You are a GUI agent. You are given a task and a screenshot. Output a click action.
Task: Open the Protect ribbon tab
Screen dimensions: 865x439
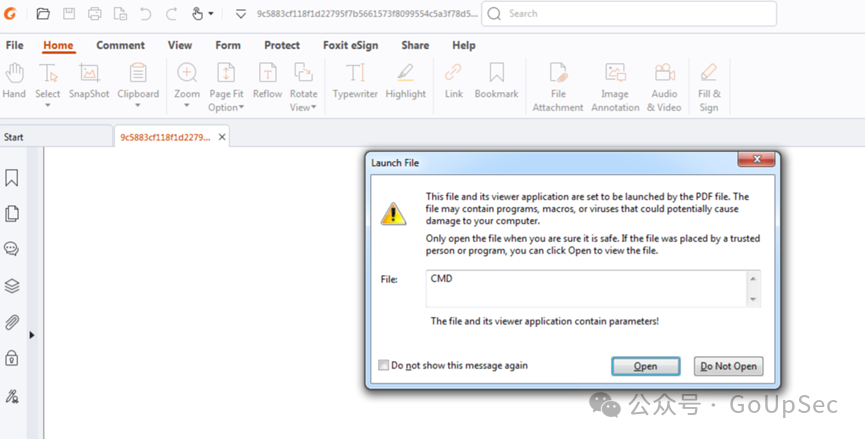282,45
